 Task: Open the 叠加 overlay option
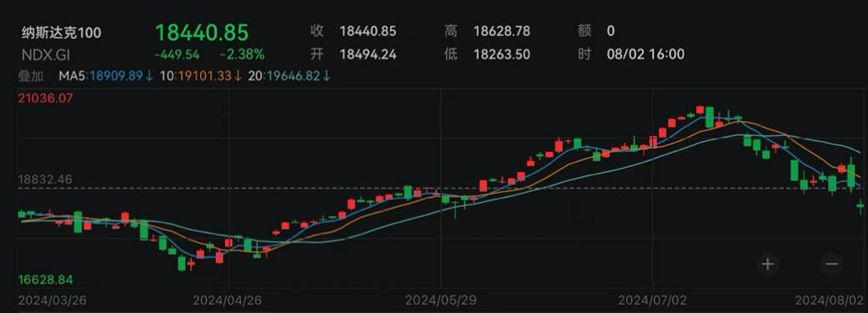pyautogui.click(x=32, y=76)
